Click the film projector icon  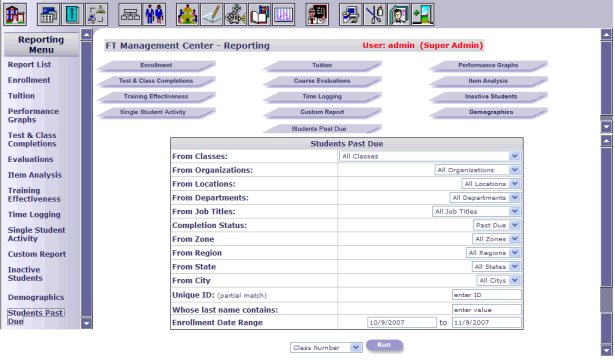point(235,14)
